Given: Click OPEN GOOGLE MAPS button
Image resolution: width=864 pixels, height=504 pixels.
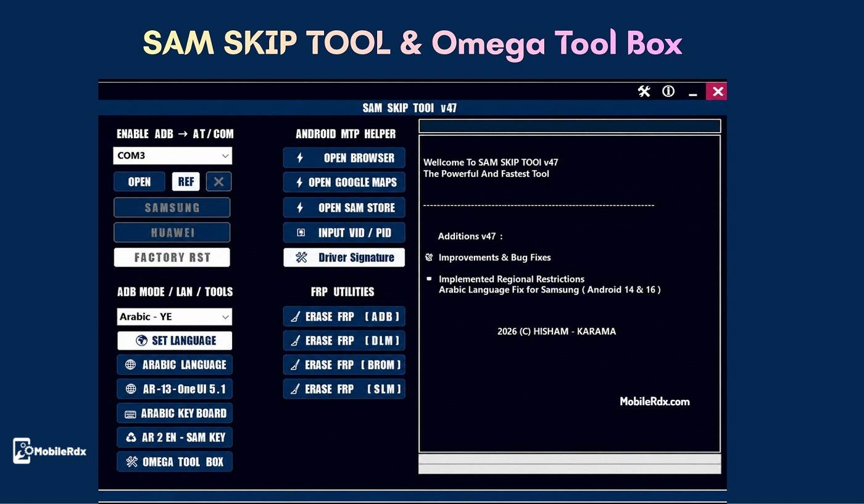Looking at the screenshot, I should coord(344,182).
